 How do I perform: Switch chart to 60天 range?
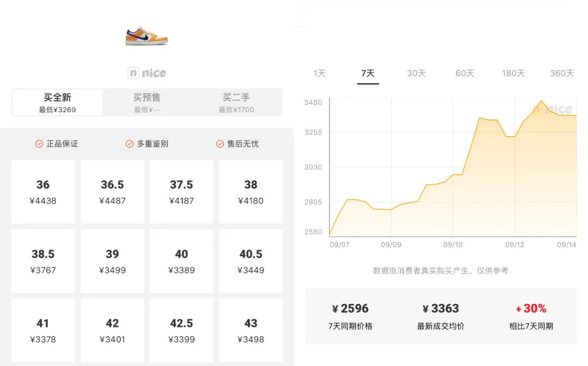click(x=465, y=73)
